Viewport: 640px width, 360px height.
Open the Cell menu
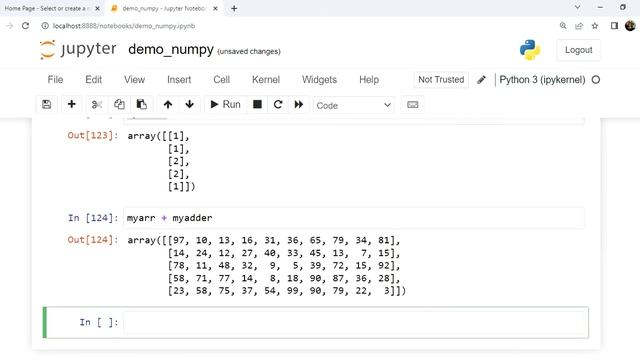tap(222, 80)
